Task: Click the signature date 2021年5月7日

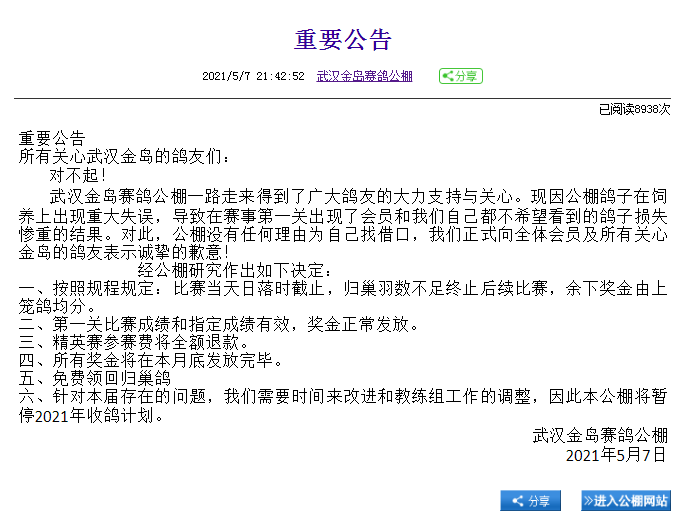Action: point(616,455)
